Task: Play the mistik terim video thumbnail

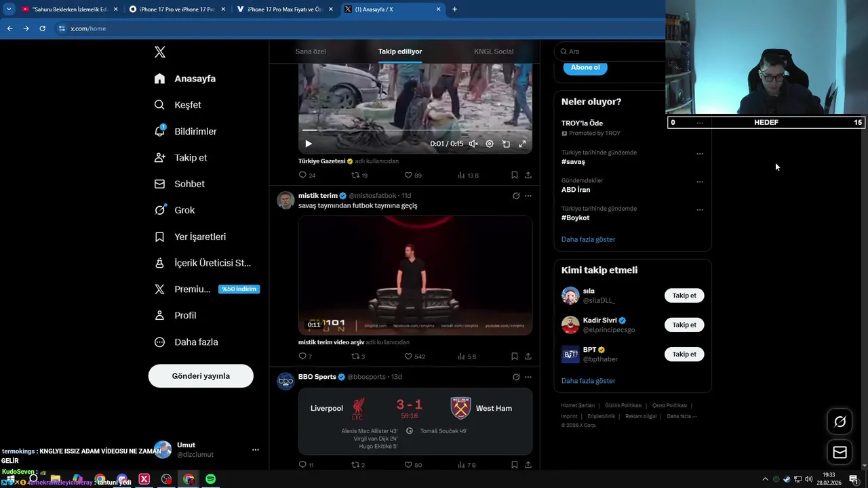Action: pyautogui.click(x=415, y=275)
